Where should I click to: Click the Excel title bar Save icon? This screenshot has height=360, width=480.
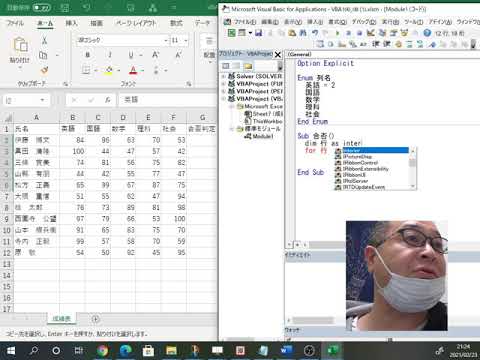click(66, 7)
